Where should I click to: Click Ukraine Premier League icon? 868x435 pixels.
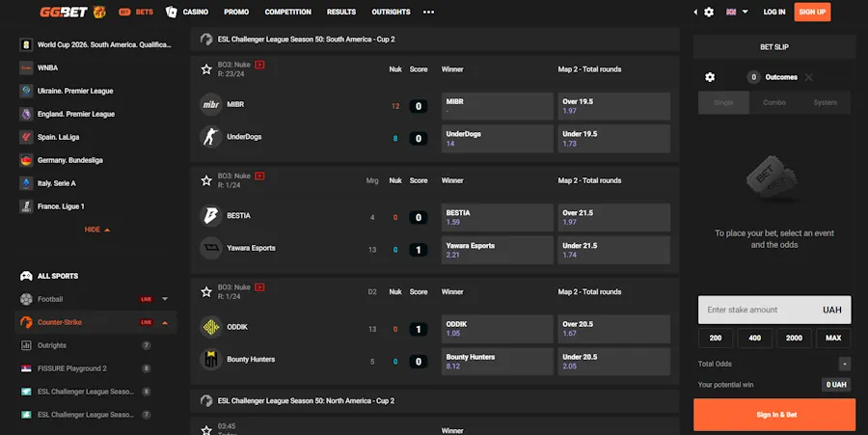(26, 91)
